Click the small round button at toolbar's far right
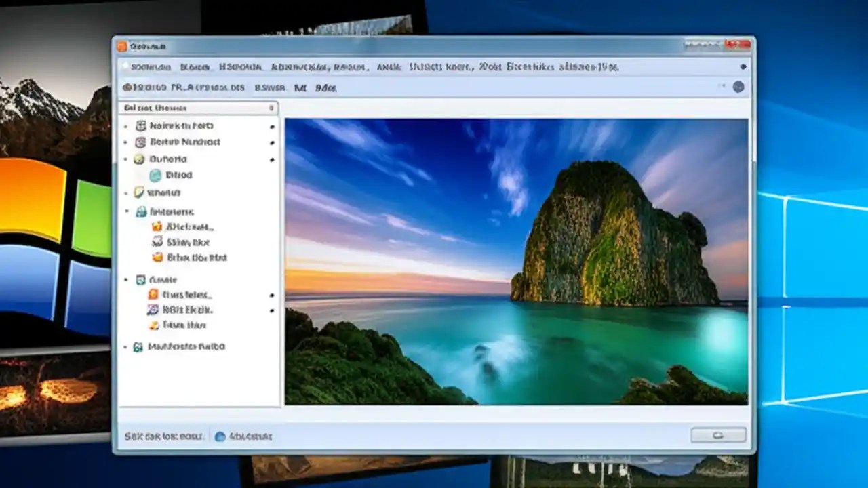Viewport: 868px width, 488px height. 738,87
